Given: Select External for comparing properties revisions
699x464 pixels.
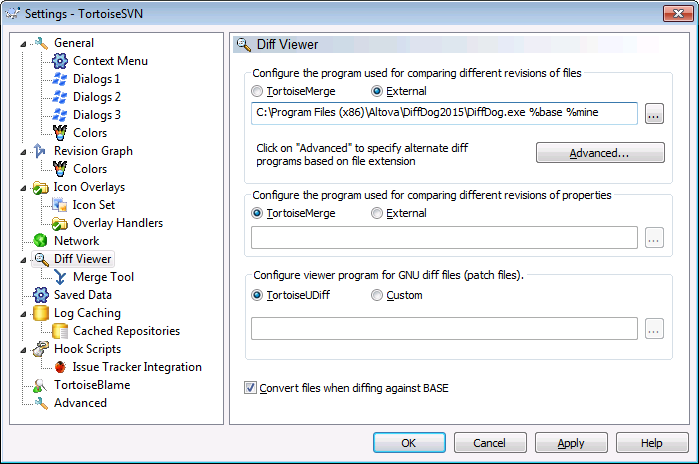Looking at the screenshot, I should tap(377, 213).
